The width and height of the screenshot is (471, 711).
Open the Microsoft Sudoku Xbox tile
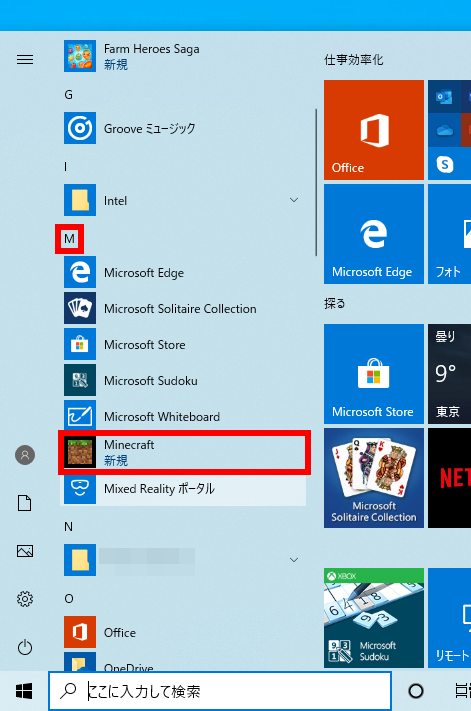[374, 618]
